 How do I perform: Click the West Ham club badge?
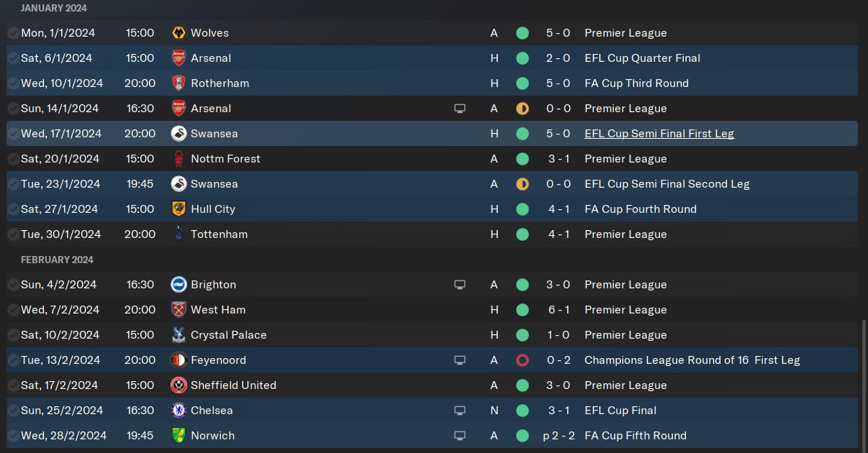(178, 310)
